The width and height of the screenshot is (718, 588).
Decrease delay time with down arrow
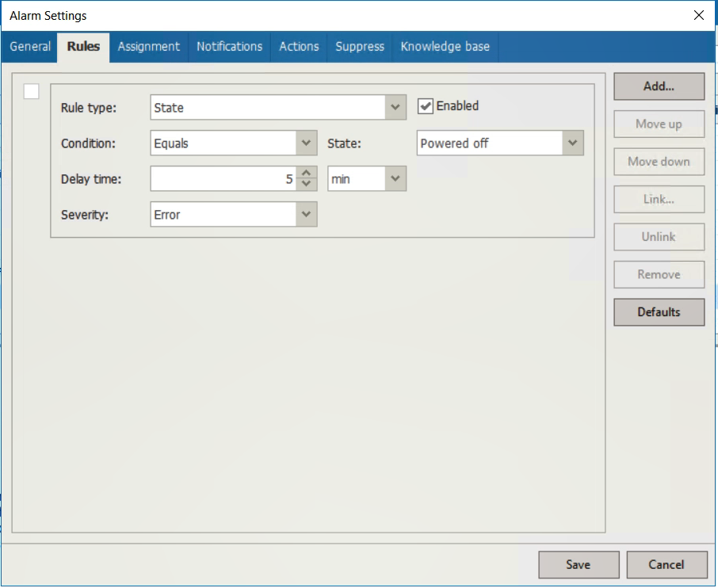pos(307,184)
